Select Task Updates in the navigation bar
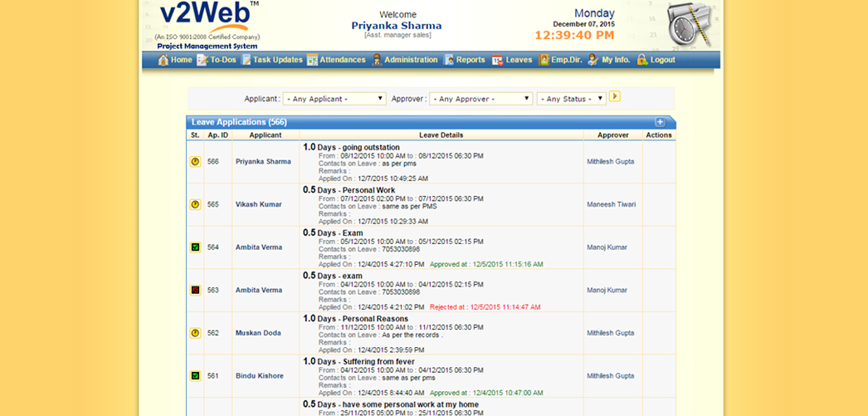 (x=271, y=60)
